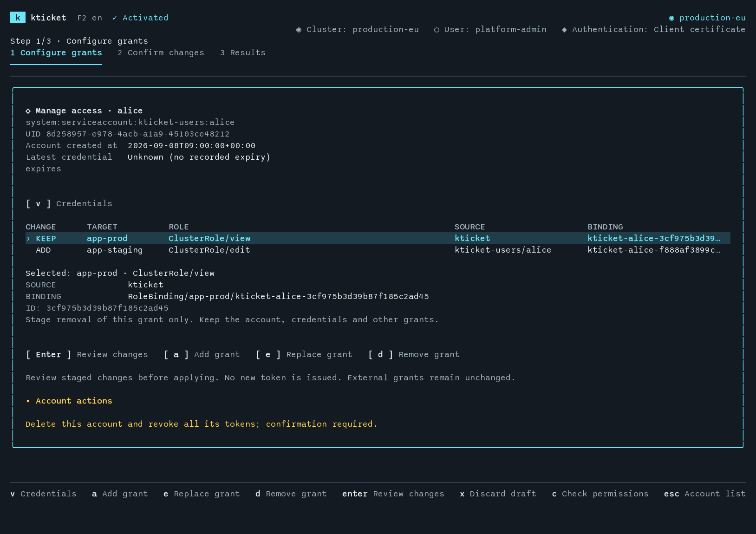Click the User circle icon
The width and height of the screenshot is (756, 534).
pyautogui.click(x=437, y=30)
